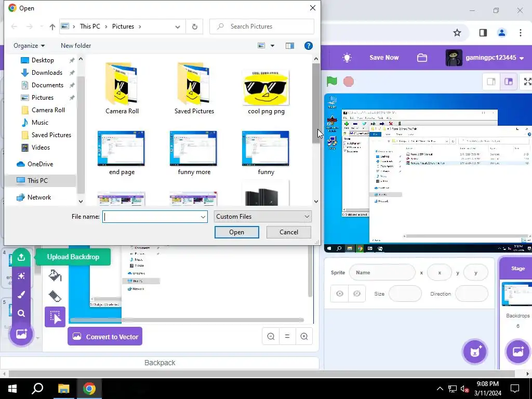Select Network in the navigation pane
Screen dimensions: 532x399
tap(39, 197)
